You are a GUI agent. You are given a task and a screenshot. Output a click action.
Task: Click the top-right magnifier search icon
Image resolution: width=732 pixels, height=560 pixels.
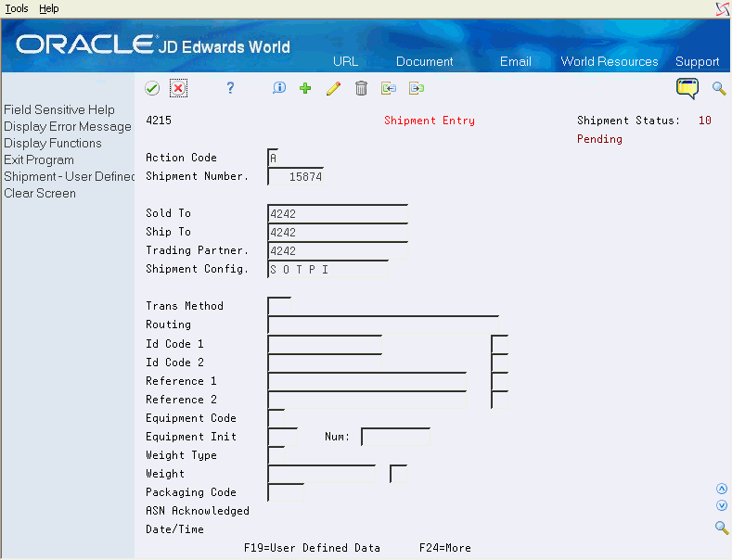719,88
